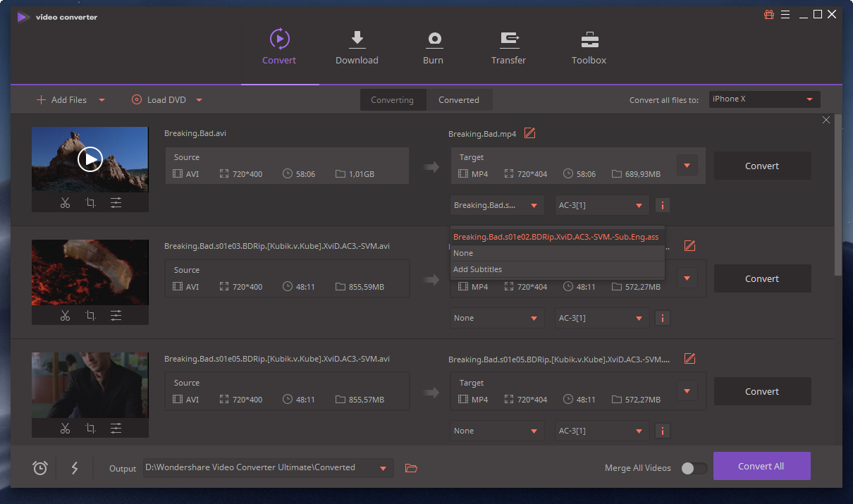Trim Breaking.Bad.avi with scissors icon

65,203
